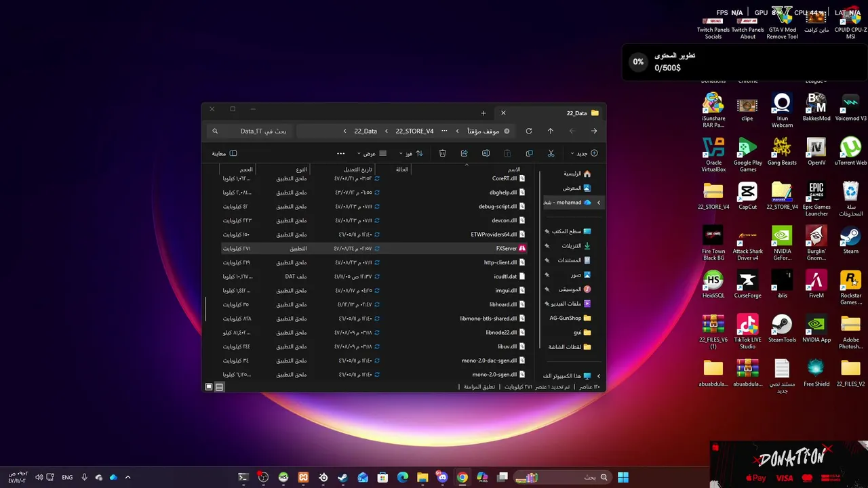Screen dimensions: 868x488
Task: Go up one folder level with up arrow
Action: 550,131
